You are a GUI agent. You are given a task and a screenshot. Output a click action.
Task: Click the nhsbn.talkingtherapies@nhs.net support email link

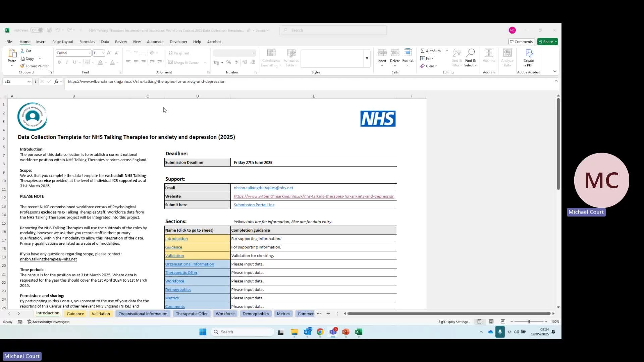263,188
